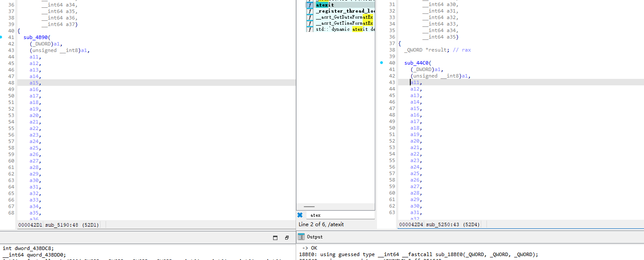Clear the atex search with blue X

(300, 215)
